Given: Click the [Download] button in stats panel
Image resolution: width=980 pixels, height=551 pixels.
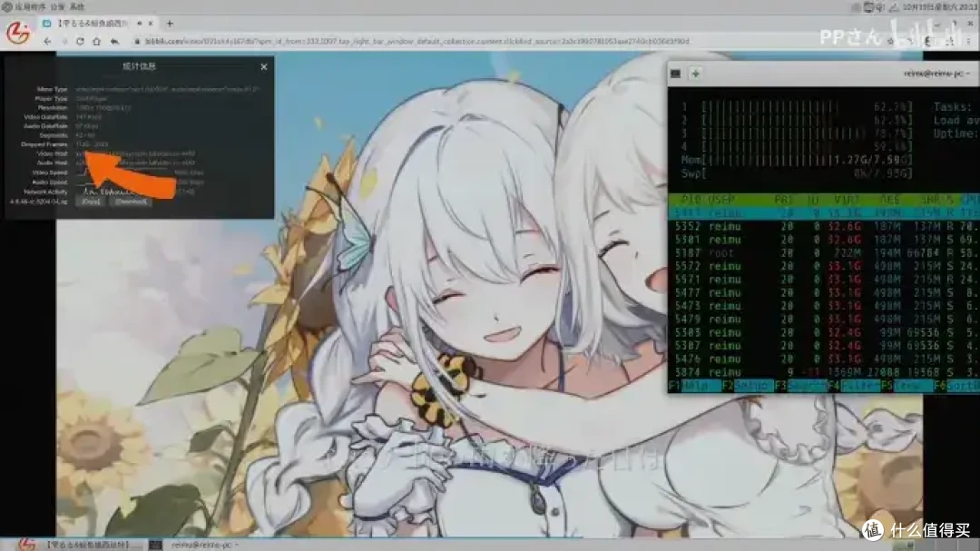Looking at the screenshot, I should click(x=132, y=202).
